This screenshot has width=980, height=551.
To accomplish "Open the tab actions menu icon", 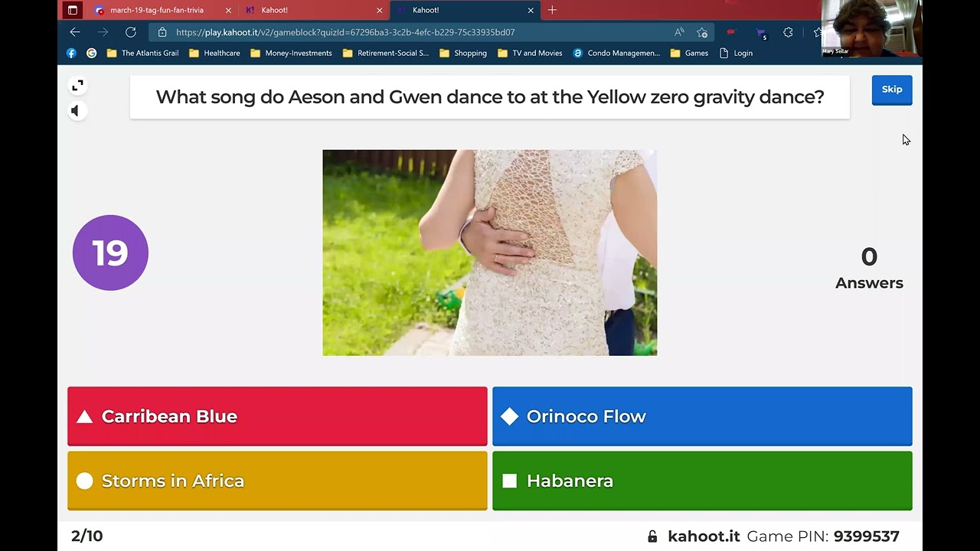I will point(72,10).
